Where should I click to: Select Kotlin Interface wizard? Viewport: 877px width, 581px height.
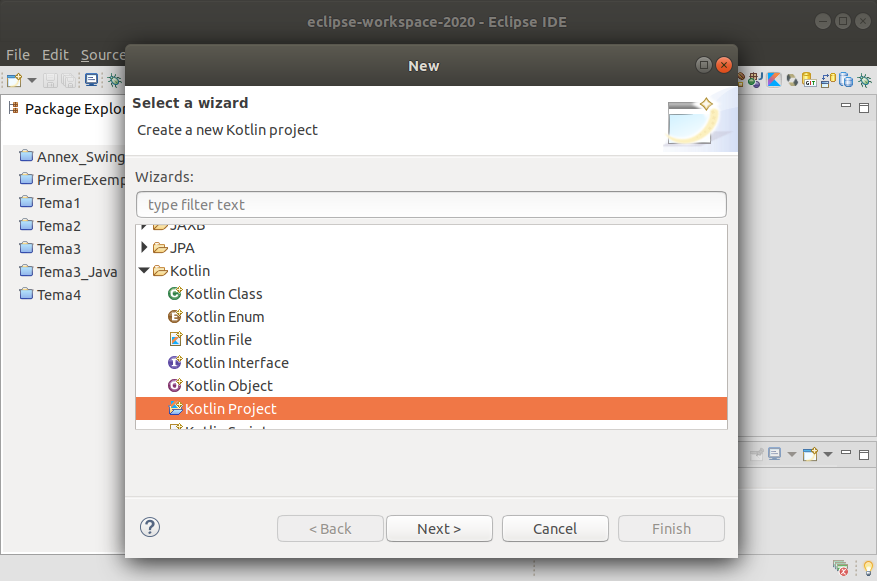(x=431, y=362)
